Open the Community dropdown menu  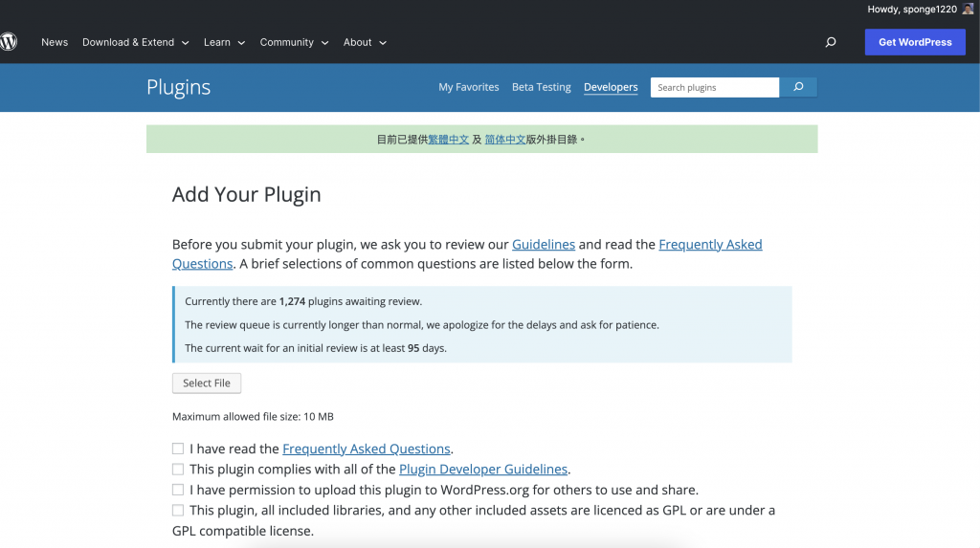point(294,42)
